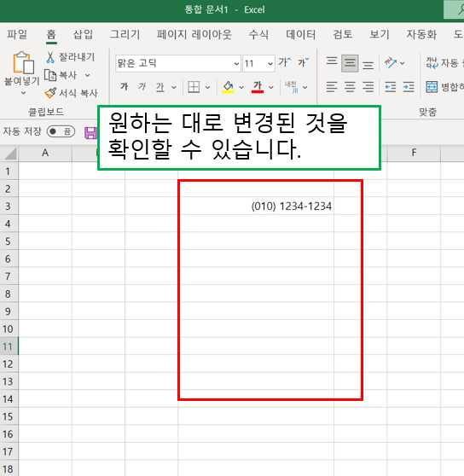The width and height of the screenshot is (464, 476).
Task: Click the text orientation icon
Action: [x=391, y=63]
